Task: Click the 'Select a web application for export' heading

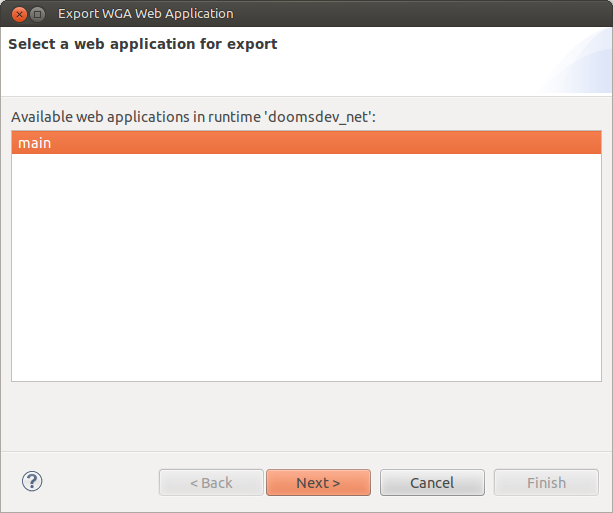Action: (143, 44)
